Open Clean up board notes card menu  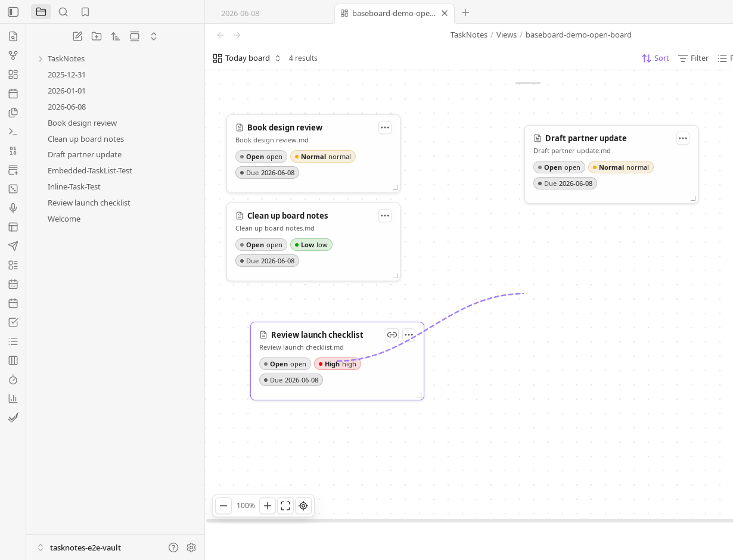point(385,216)
